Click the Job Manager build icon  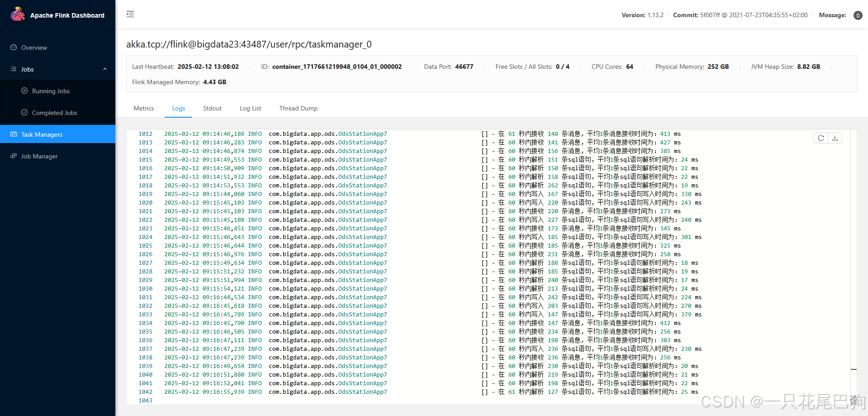click(x=14, y=156)
